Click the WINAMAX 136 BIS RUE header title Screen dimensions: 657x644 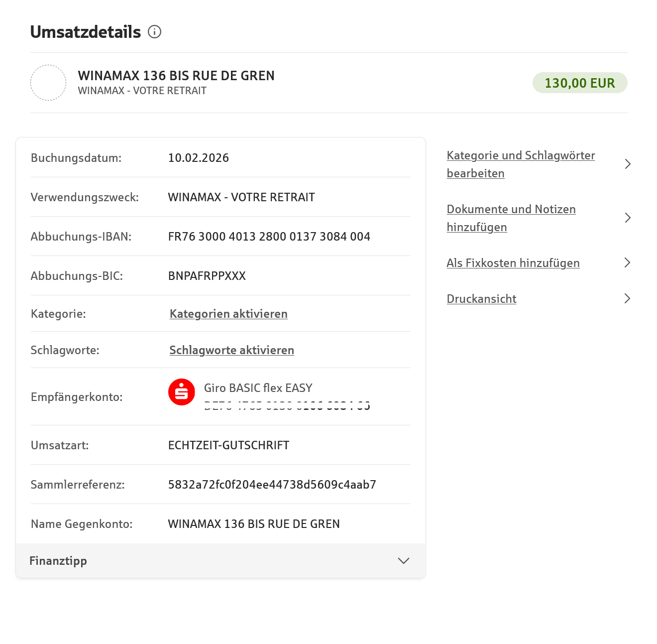(176, 76)
